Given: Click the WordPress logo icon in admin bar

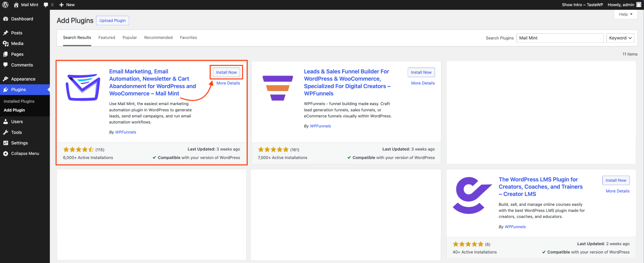Looking at the screenshot, I should 5,5.
